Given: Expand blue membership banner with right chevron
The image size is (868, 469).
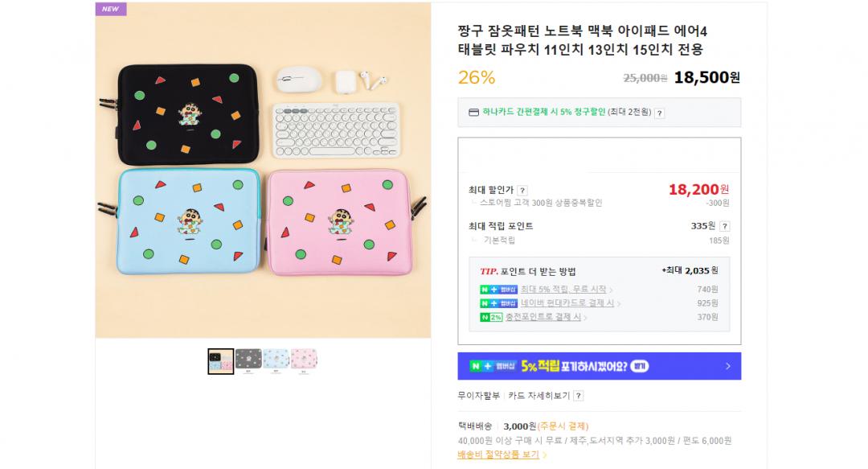Looking at the screenshot, I should click(x=727, y=366).
